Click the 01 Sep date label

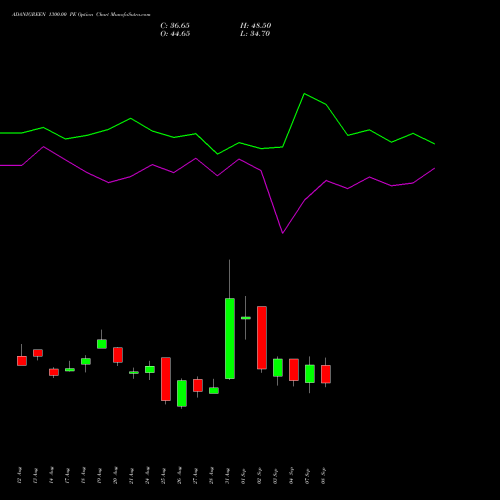pos(243,475)
